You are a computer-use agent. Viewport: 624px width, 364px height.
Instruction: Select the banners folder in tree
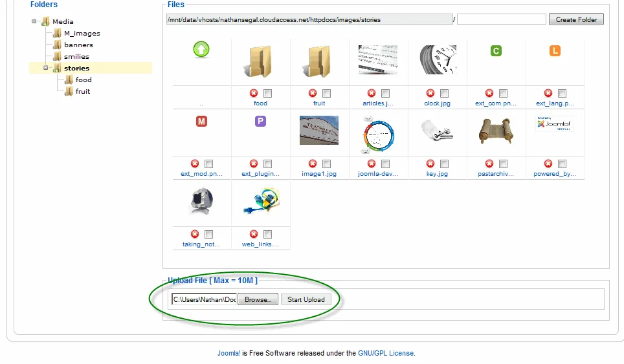[x=78, y=45]
